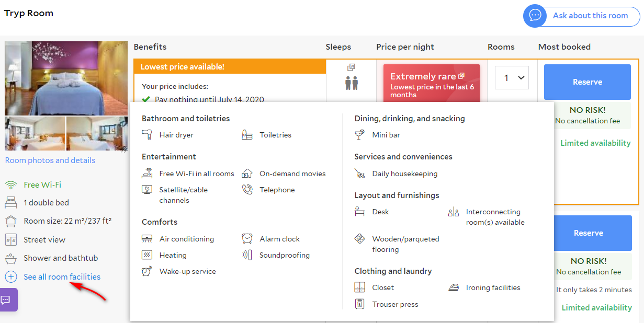This screenshot has width=644, height=323.
Task: Click the interconnecting rooms icon
Action: [454, 212]
